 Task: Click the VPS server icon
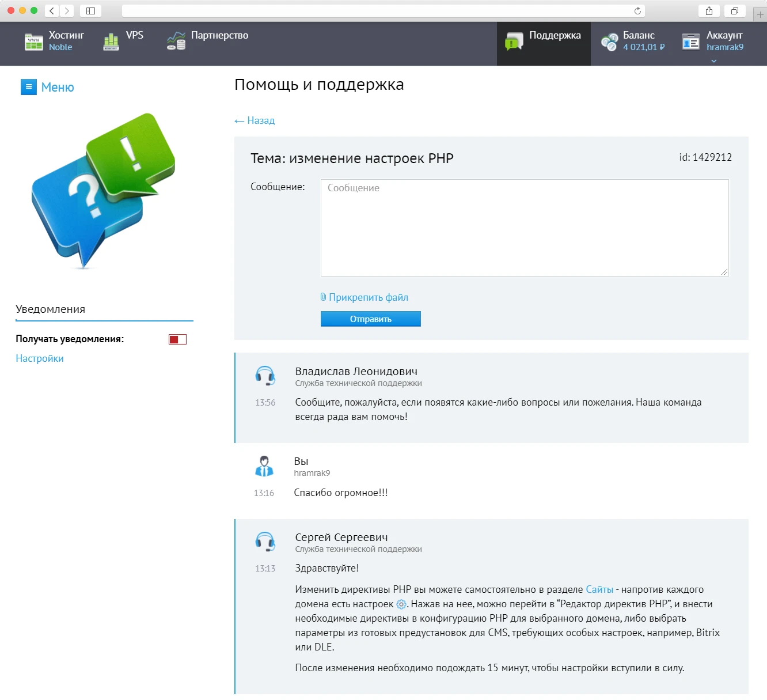(111, 42)
